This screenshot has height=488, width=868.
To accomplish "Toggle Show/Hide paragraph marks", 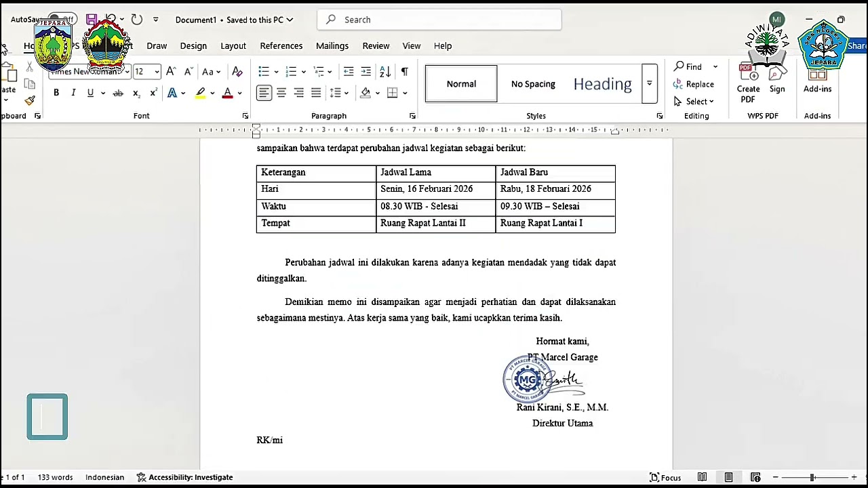I will [x=404, y=71].
